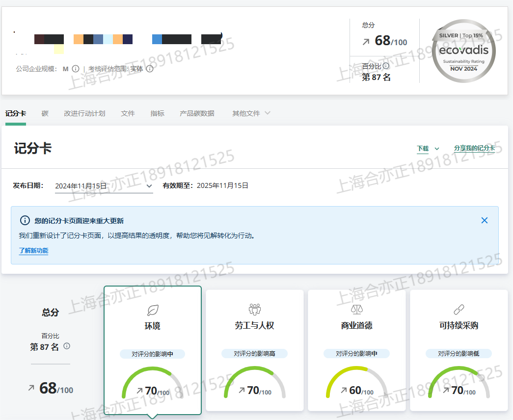Switch to the 碳 tab
The width and height of the screenshot is (513, 420).
(45, 113)
